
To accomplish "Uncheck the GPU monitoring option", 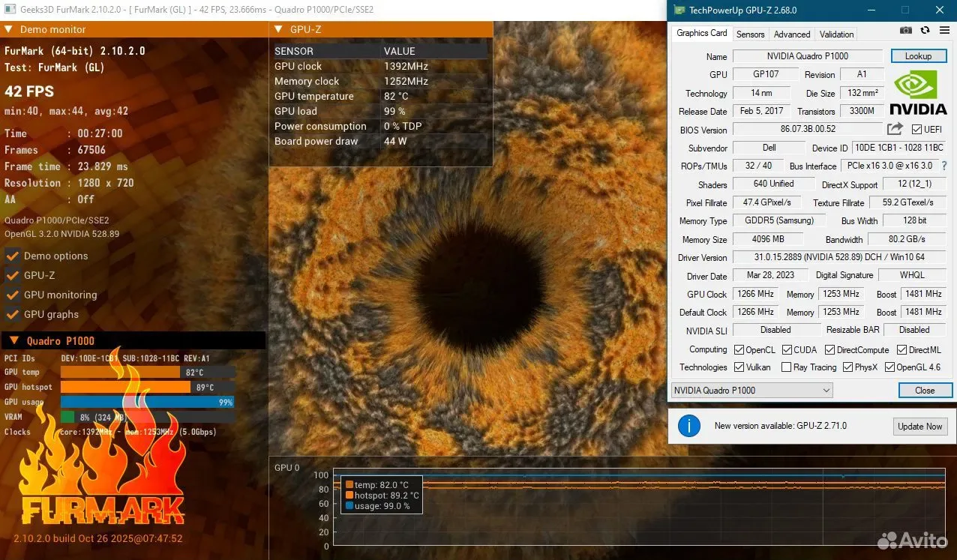I will [13, 295].
